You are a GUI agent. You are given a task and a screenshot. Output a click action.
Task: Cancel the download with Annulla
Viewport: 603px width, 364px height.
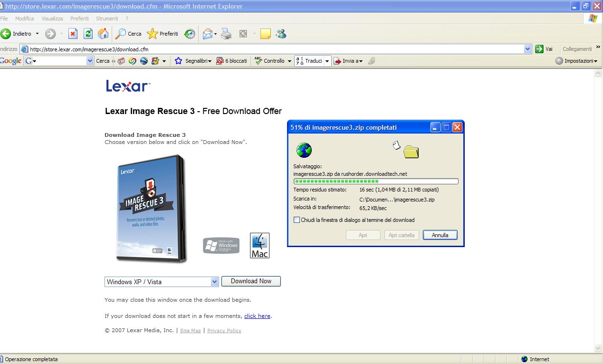[440, 235]
